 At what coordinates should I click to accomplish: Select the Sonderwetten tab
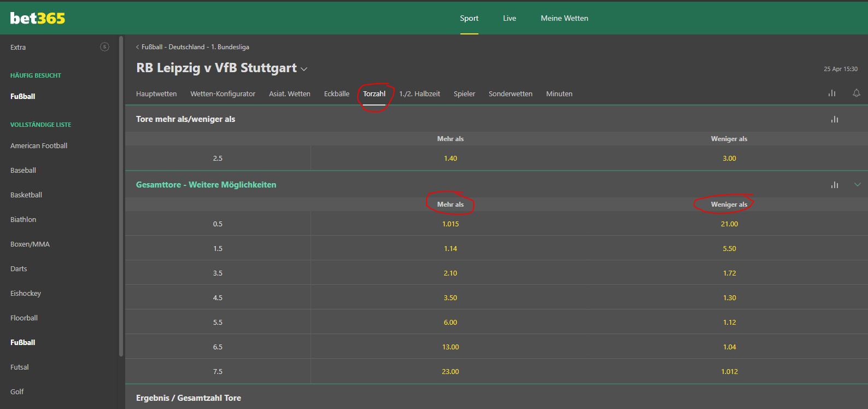pos(511,94)
